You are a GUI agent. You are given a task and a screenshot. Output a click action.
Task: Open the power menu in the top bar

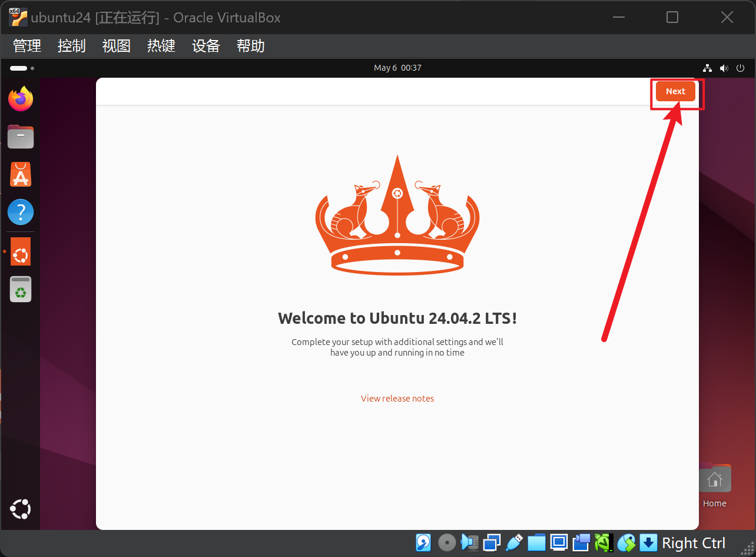click(741, 68)
